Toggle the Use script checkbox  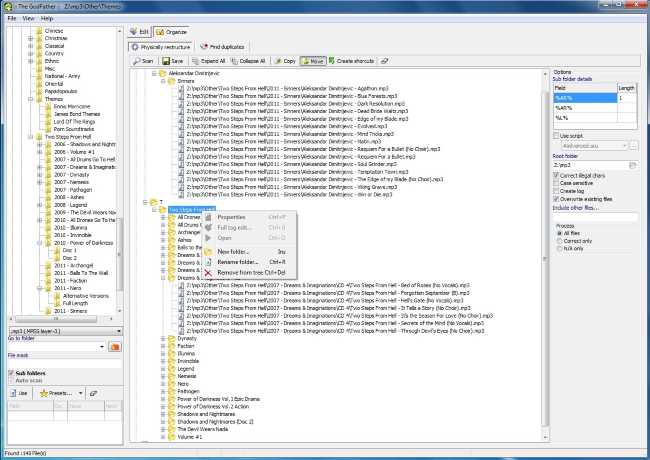[557, 135]
